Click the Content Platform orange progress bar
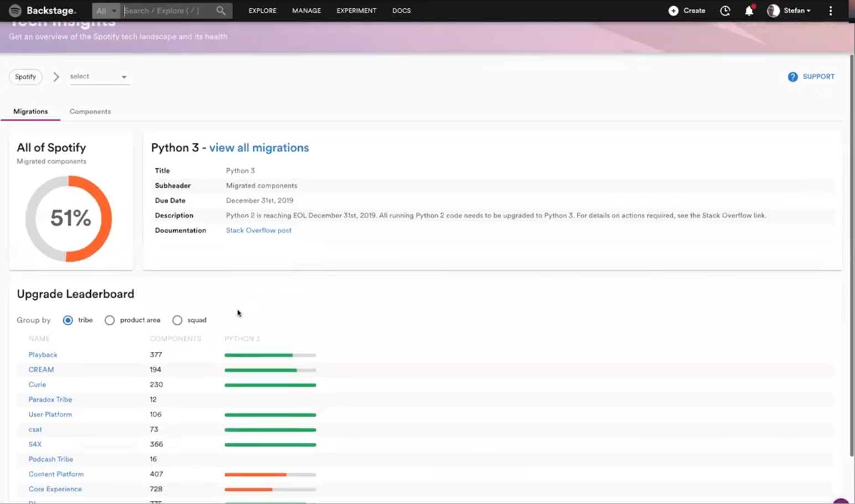The image size is (855, 504). coord(270,475)
